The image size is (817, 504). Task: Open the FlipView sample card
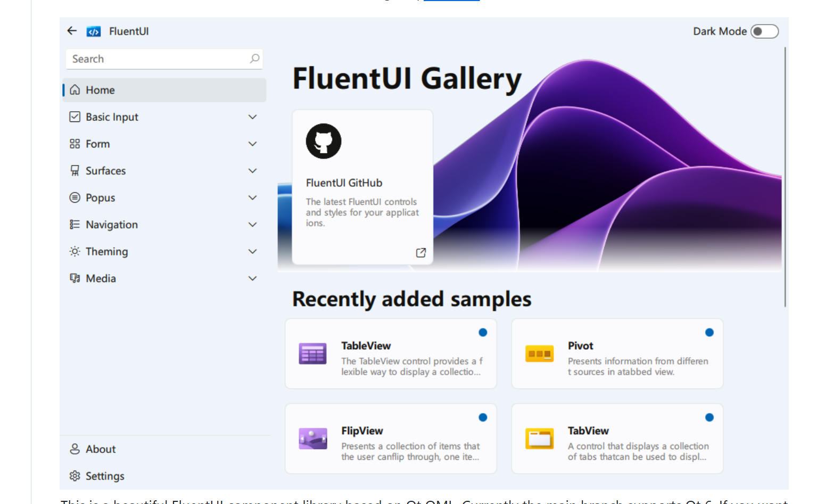(x=391, y=439)
